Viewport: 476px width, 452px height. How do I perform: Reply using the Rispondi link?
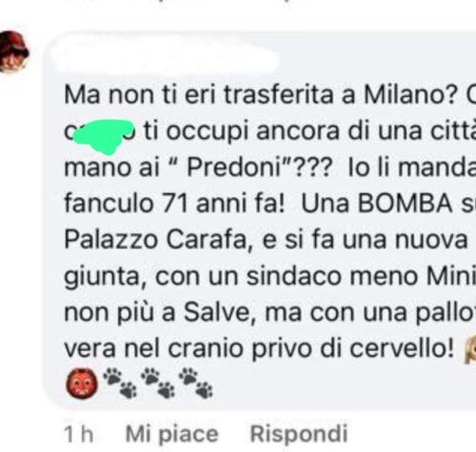pyautogui.click(x=299, y=433)
